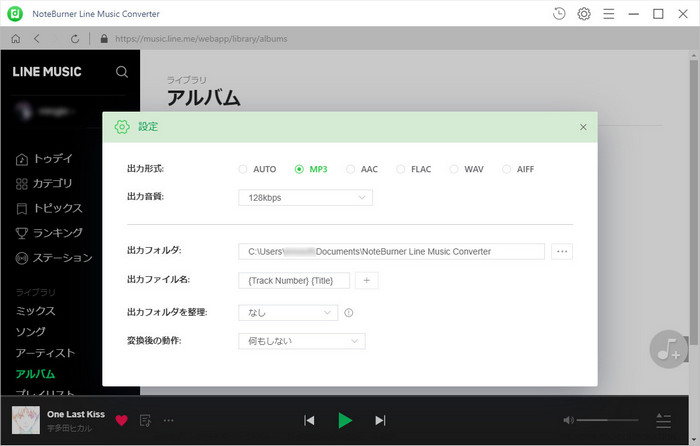Click the LINE MUSIC search icon
This screenshot has height=446, width=700.
122,72
